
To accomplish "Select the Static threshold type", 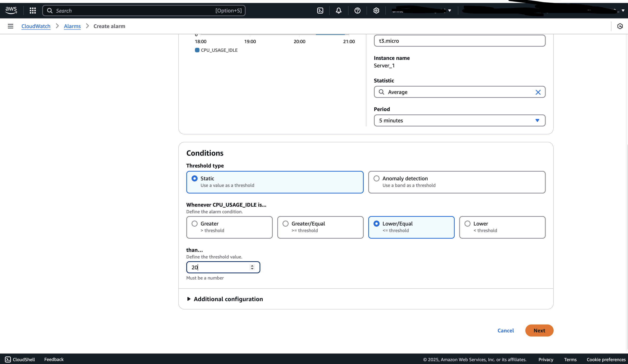I will click(x=275, y=182).
